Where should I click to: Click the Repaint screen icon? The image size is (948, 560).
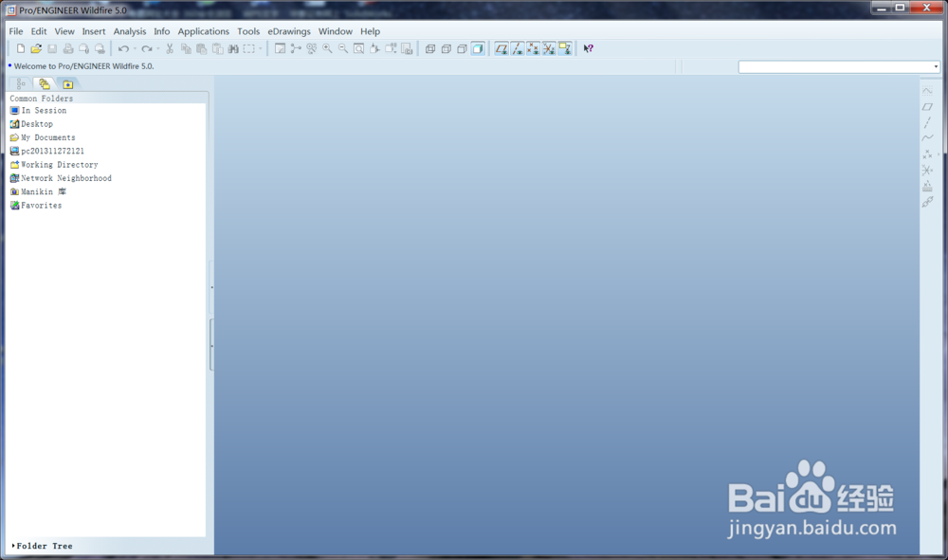[280, 49]
